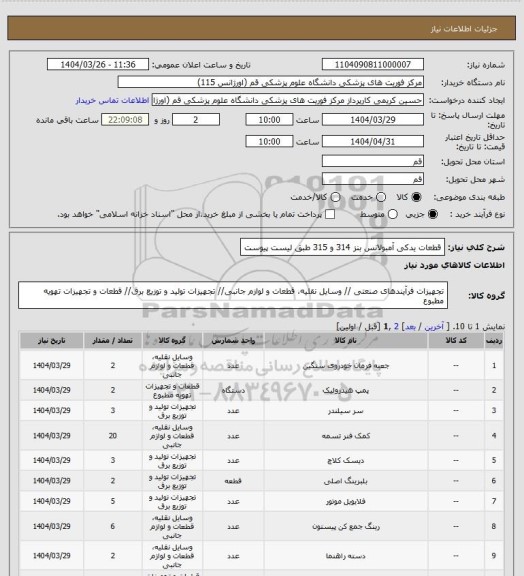Image resolution: width=524 pixels, height=576 pixels.
Task: Click the remaining days field showing 2
Action: [196, 120]
